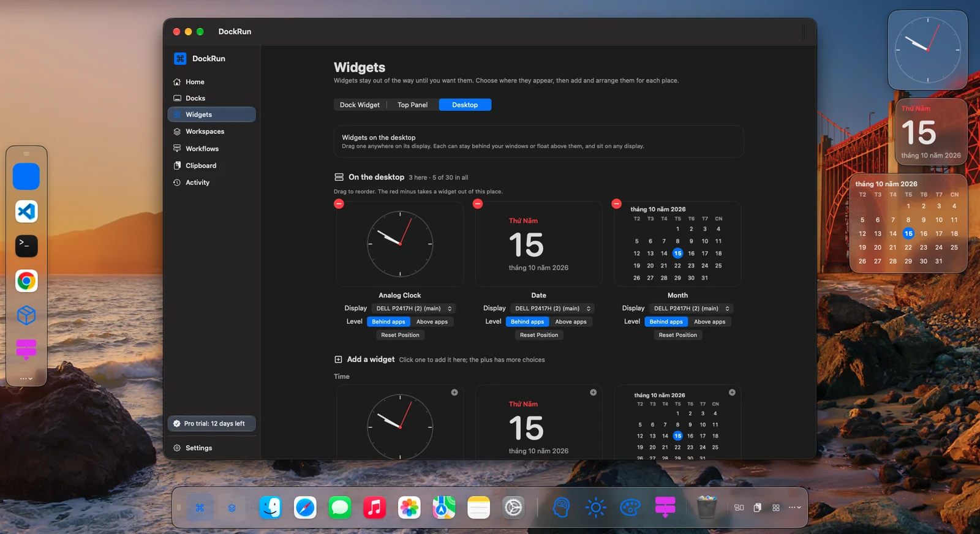Expand the more menu on bottom dock
The height and width of the screenshot is (534, 980).
click(x=795, y=508)
